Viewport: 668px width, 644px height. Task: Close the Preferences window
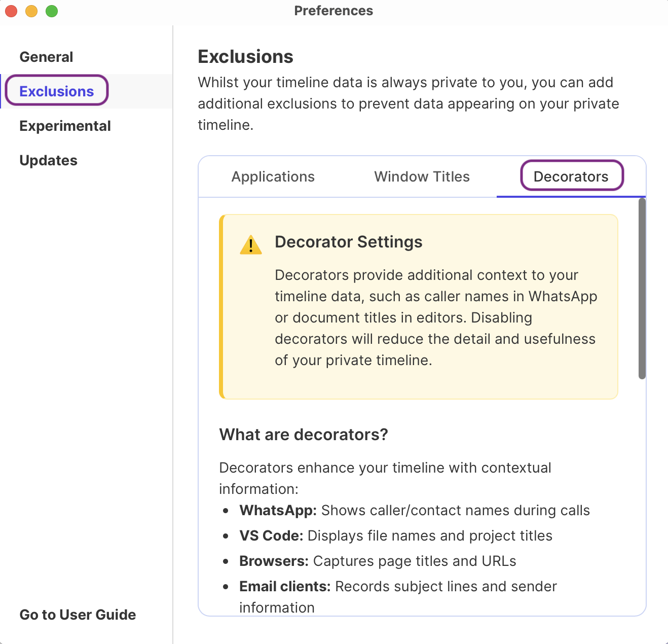pyautogui.click(x=11, y=11)
